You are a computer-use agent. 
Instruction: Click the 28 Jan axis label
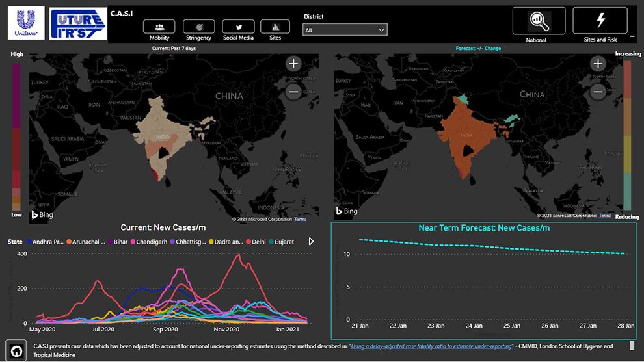[626, 326]
